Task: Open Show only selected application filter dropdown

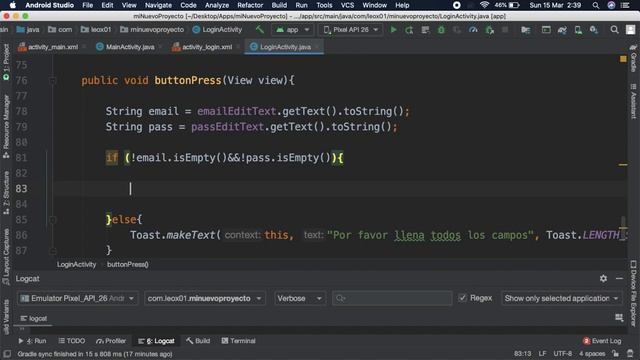Action: click(x=562, y=298)
